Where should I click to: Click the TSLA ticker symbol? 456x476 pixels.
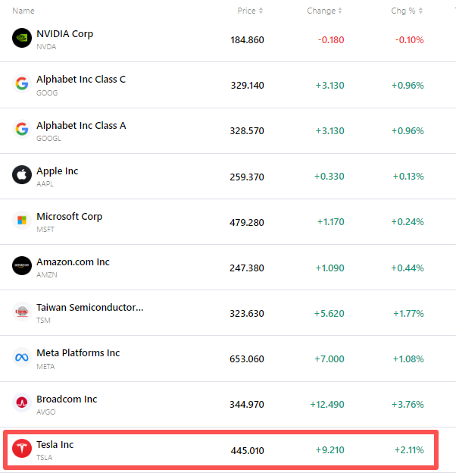(45, 458)
